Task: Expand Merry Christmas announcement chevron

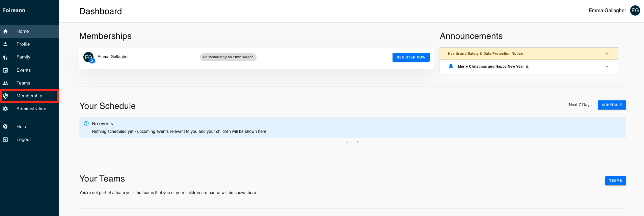Action: click(607, 67)
